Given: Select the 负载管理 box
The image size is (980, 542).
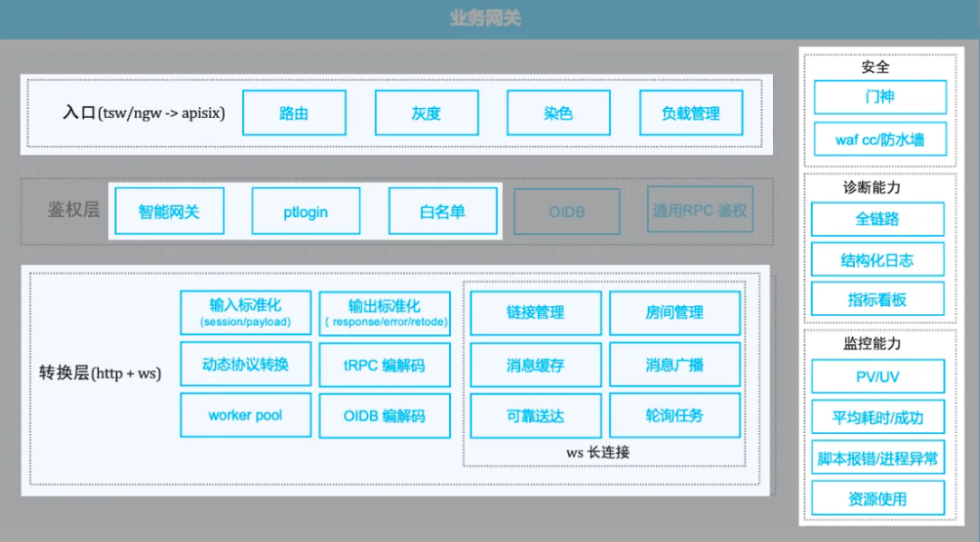Looking at the screenshot, I should click(691, 113).
